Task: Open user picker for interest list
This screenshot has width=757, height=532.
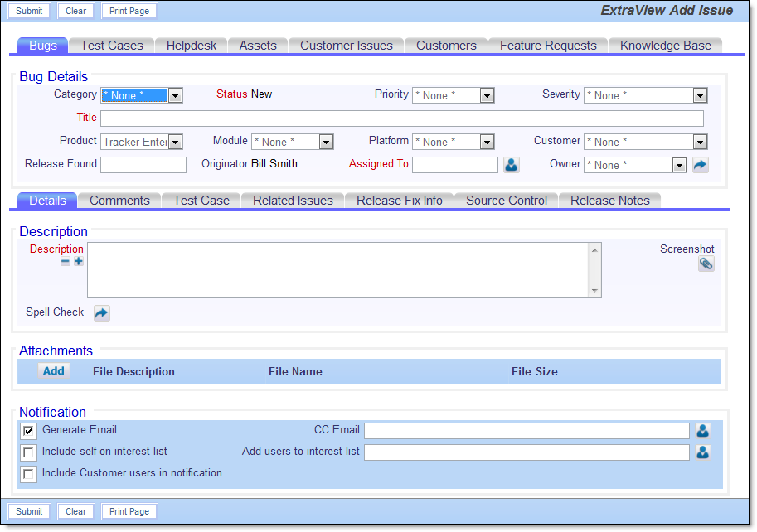Action: point(703,452)
